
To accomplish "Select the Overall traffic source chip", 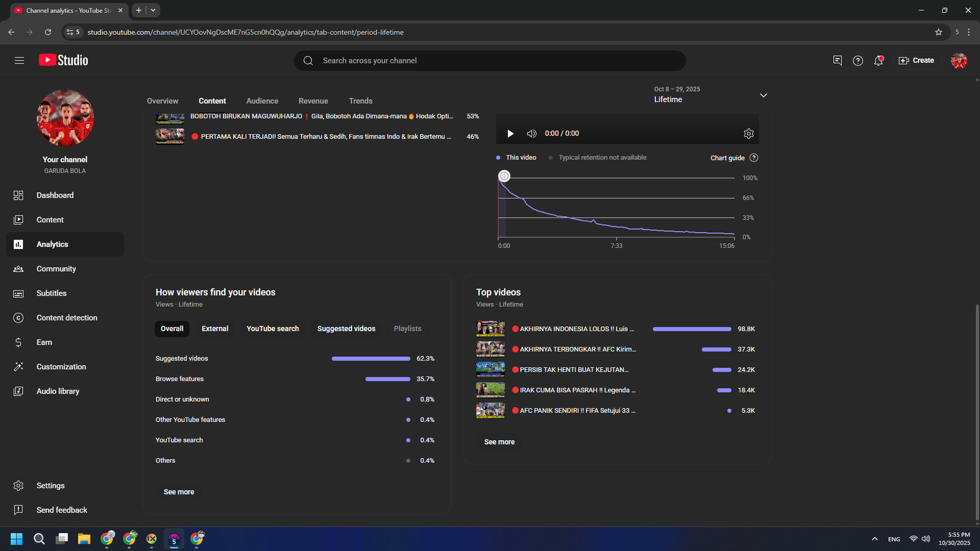I will (171, 329).
